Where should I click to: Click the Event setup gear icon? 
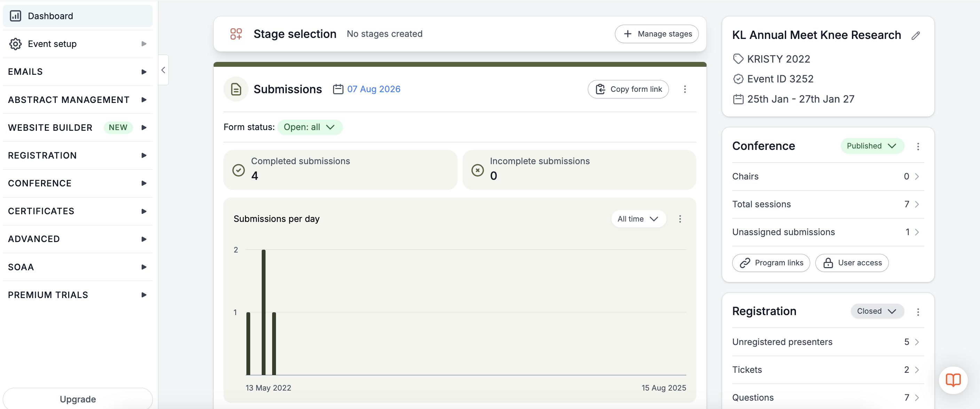coord(15,44)
